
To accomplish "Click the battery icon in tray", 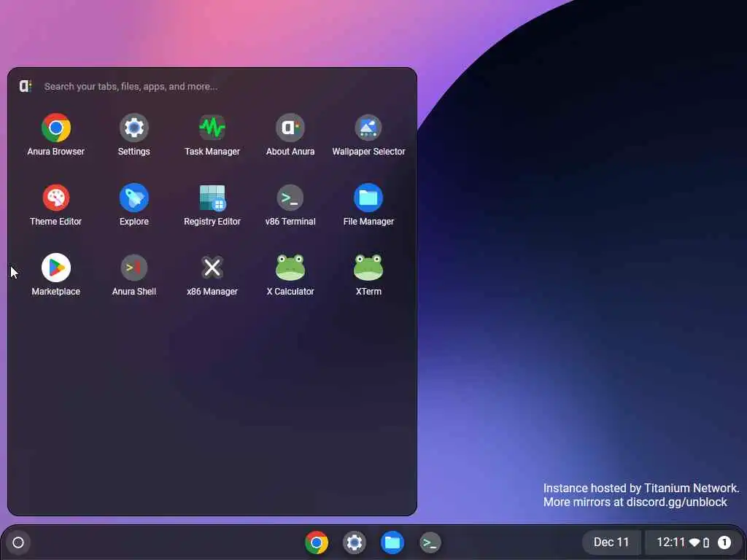I will (706, 542).
